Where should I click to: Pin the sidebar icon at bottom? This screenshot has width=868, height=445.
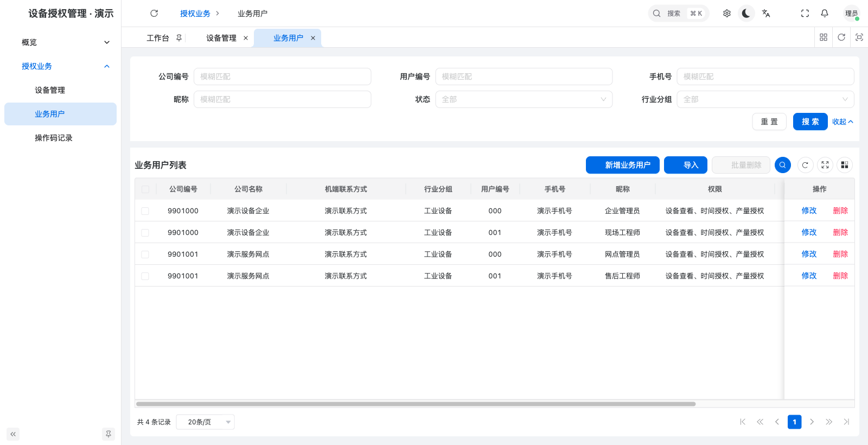[108, 434]
